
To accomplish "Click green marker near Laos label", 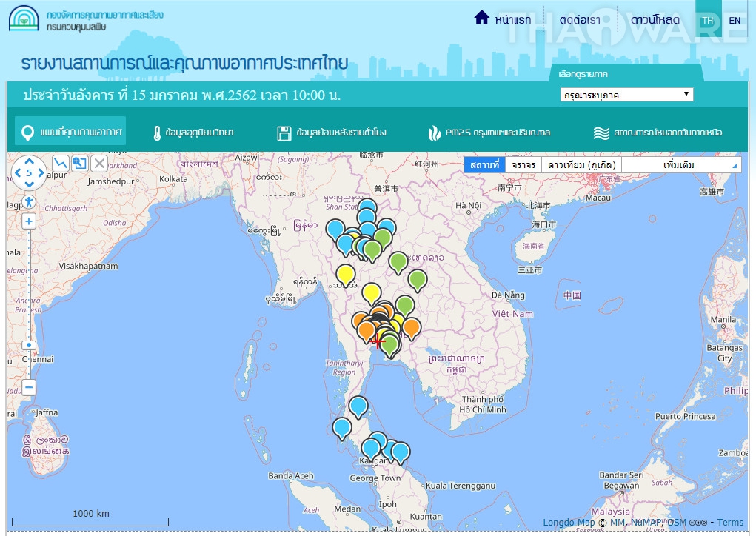I will pos(398,261).
